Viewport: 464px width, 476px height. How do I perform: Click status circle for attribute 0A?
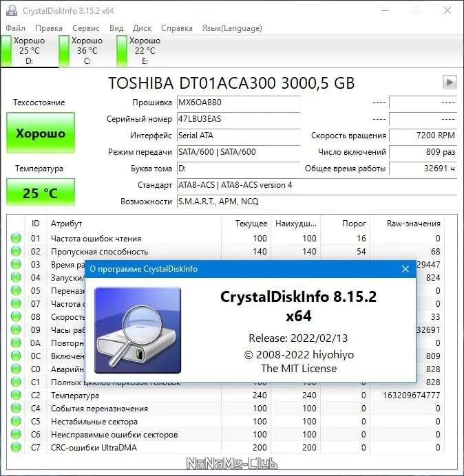point(16,343)
